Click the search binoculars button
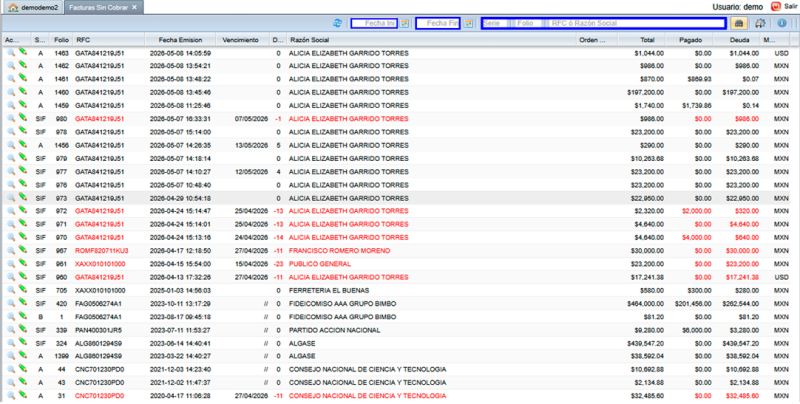The height and width of the screenshot is (404, 800). coord(738,23)
